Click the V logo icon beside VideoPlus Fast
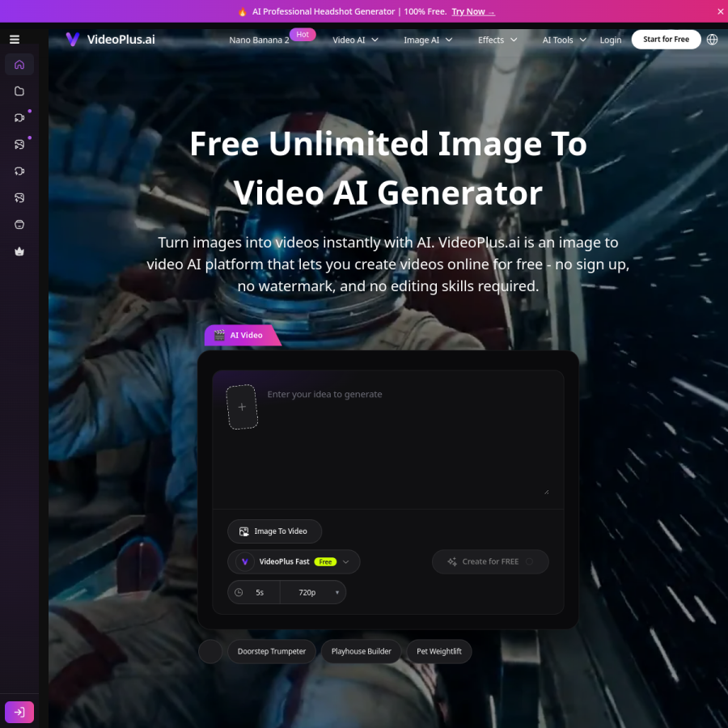 244,562
